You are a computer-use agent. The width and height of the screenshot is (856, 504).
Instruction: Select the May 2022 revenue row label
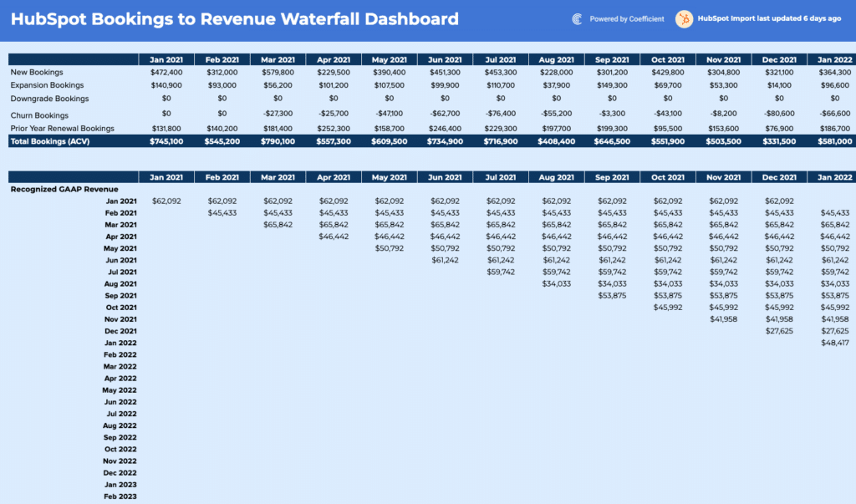tap(120, 390)
